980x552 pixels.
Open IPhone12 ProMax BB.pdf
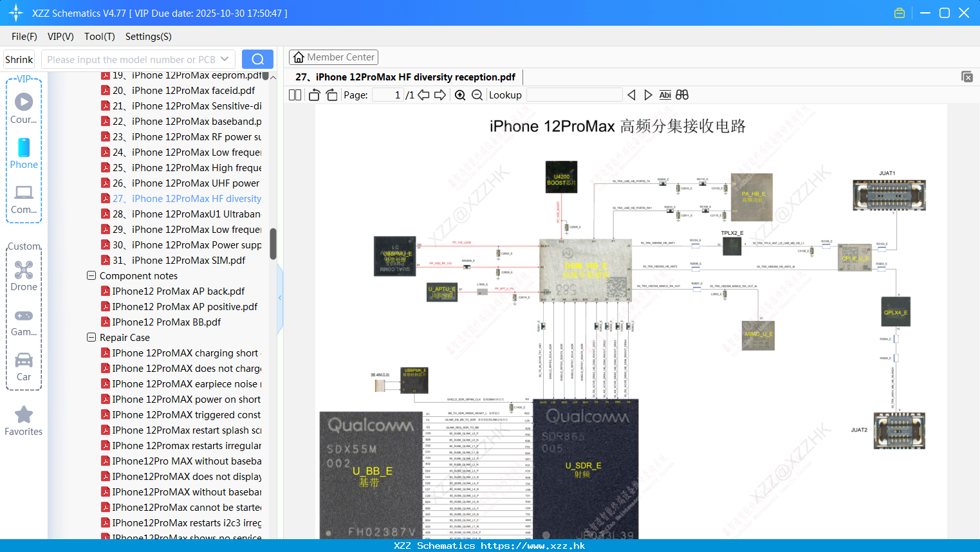[x=162, y=322]
